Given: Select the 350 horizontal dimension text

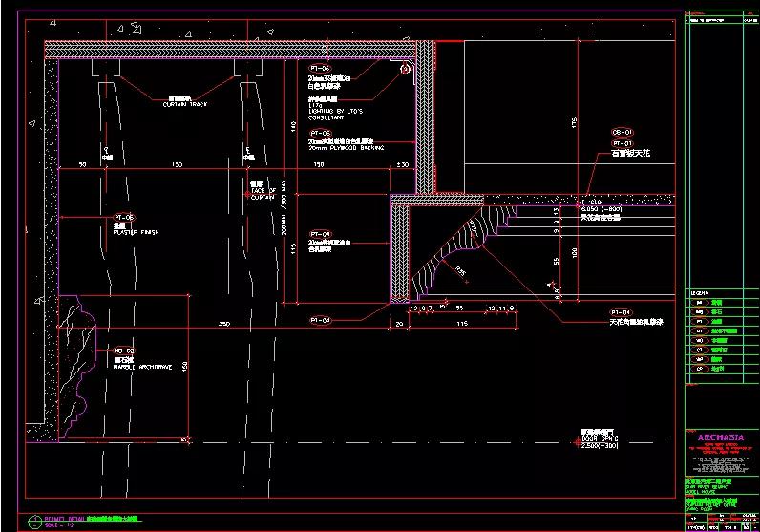Looking at the screenshot, I should click(224, 324).
